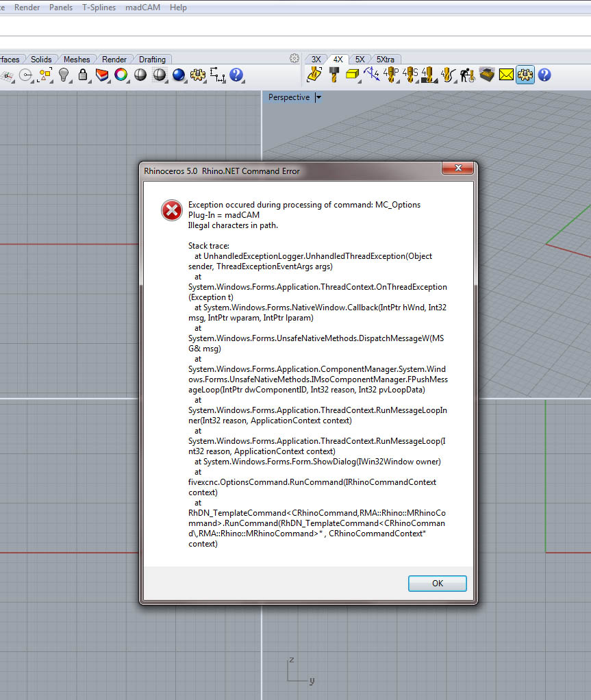Click the construction plane grid icon
The image size is (591, 700).
[x=7, y=76]
